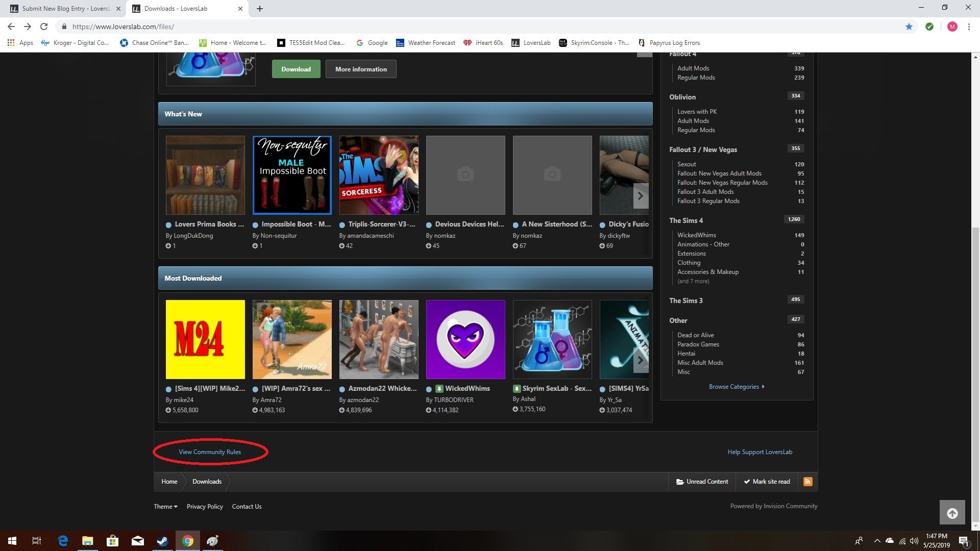Open the View Community Rules link
The width and height of the screenshot is (980, 551).
tap(210, 452)
